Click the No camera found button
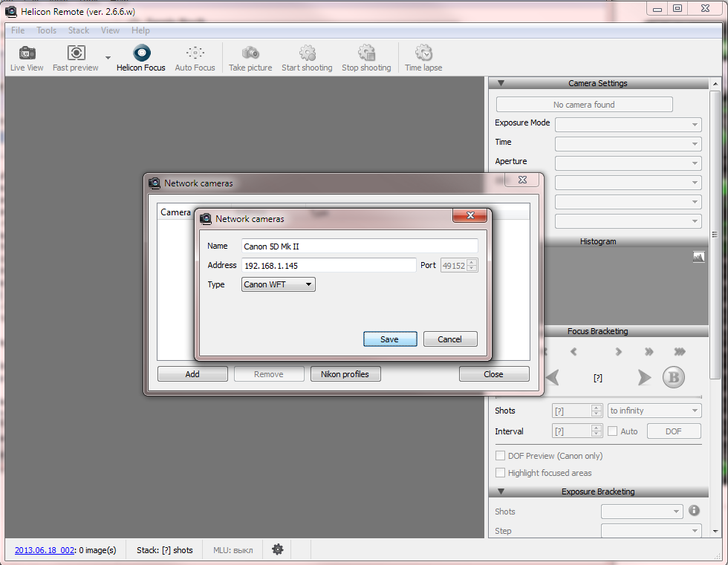Viewport: 728px width, 565px height. pos(584,105)
